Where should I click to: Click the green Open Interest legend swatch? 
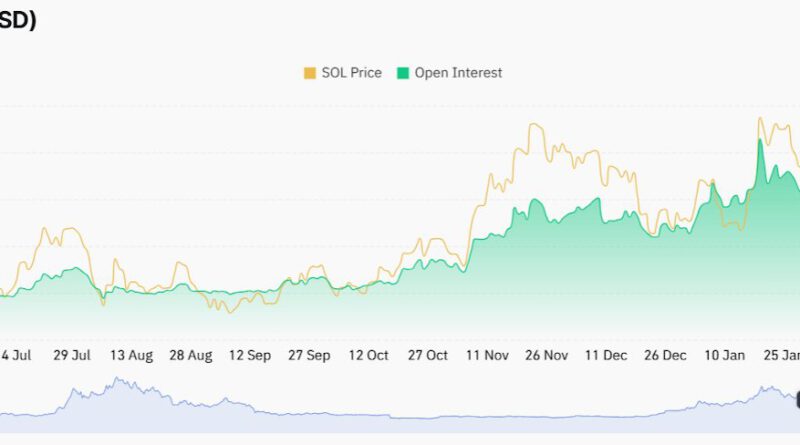(403, 73)
